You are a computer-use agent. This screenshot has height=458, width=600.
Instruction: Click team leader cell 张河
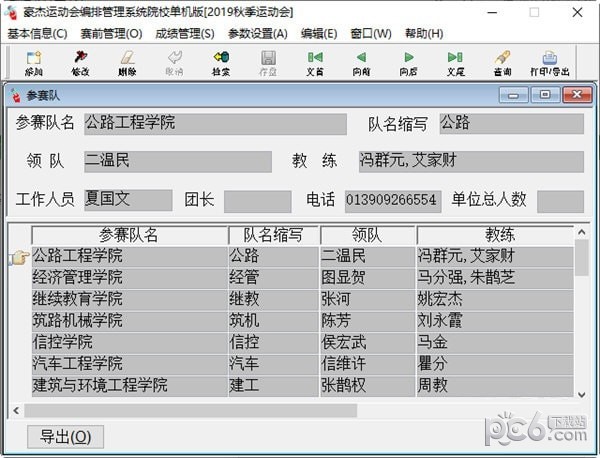[368, 299]
